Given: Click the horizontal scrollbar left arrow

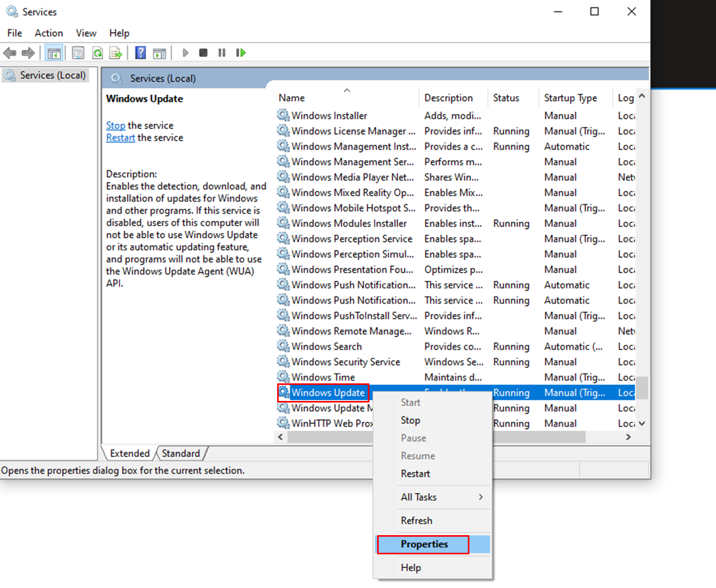Looking at the screenshot, I should point(280,437).
